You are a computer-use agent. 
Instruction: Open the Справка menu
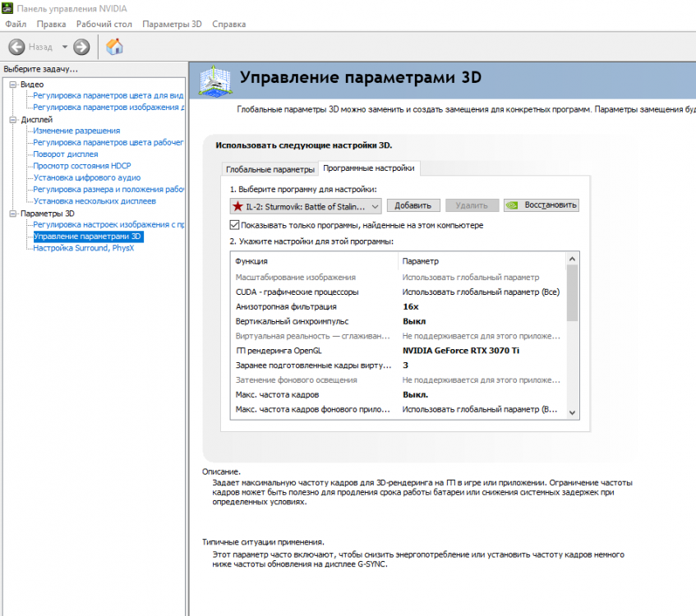click(229, 24)
